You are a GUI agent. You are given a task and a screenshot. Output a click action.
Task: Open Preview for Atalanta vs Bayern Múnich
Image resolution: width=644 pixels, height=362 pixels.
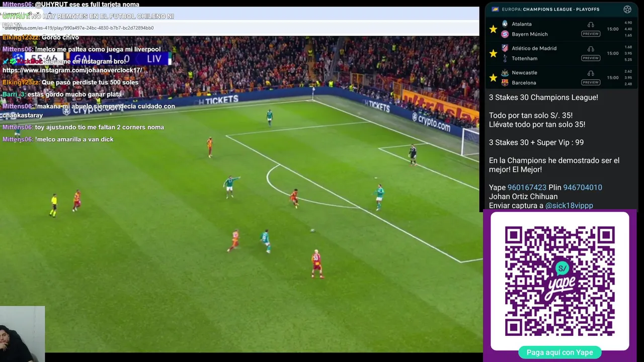coord(591,34)
